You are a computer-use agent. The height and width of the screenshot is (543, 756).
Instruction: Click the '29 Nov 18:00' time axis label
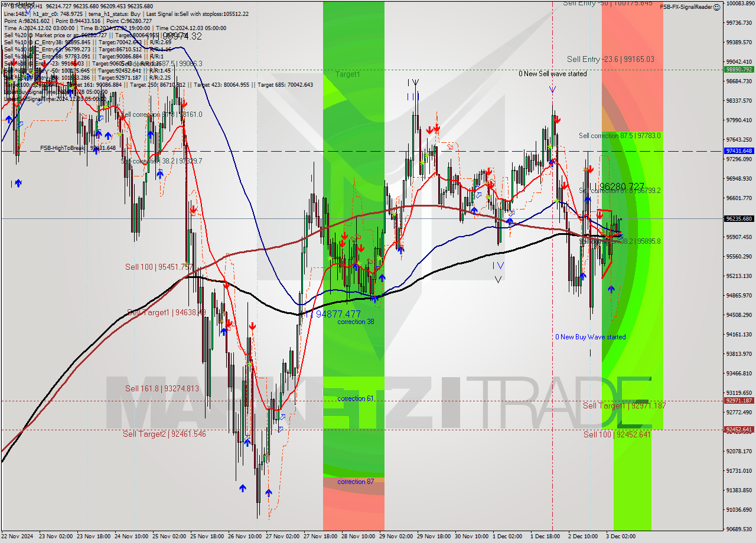pyautogui.click(x=434, y=537)
